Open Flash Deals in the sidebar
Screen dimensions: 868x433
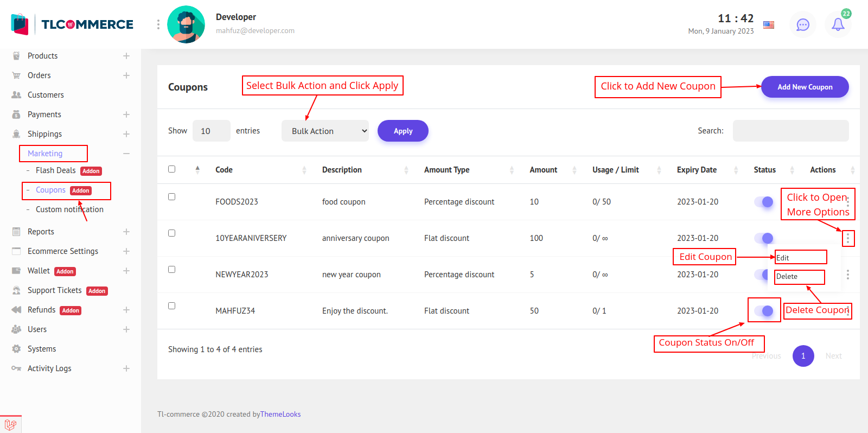[x=55, y=170]
